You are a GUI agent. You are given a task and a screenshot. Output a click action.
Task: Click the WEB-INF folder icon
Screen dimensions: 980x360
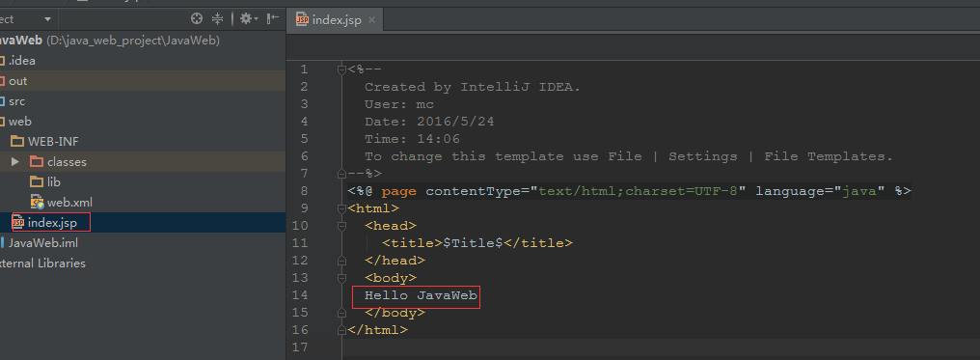click(16, 141)
